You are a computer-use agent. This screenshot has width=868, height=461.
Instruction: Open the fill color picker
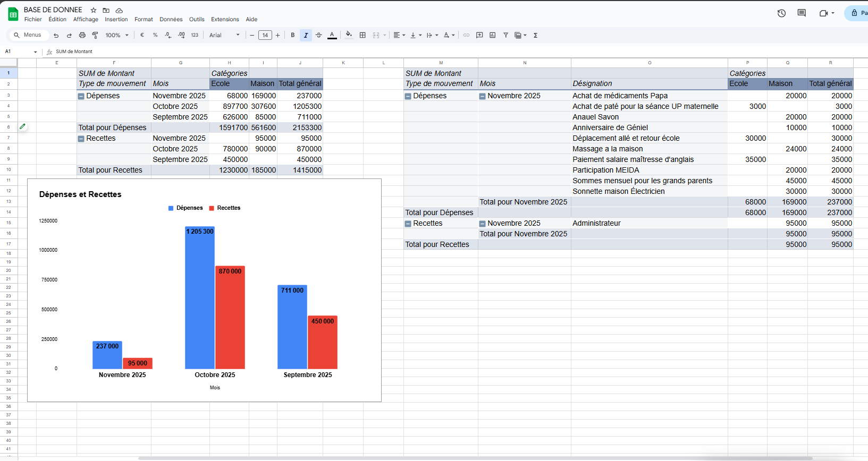coord(349,35)
